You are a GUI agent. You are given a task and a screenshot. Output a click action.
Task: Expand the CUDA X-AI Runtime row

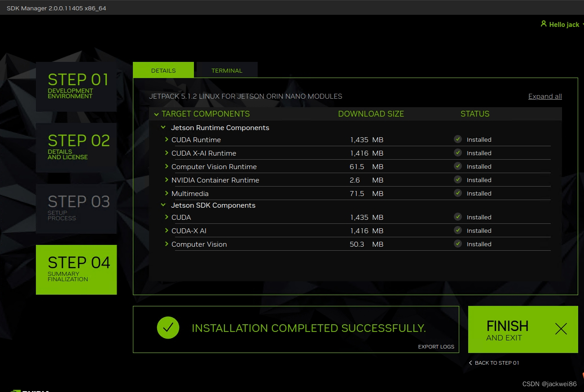click(x=167, y=153)
